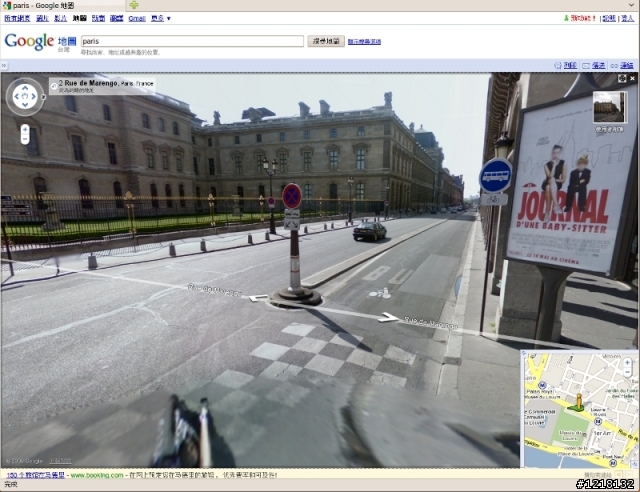This screenshot has width=640, height=492.
Task: Open the Images link in the top navigation
Action: point(42,18)
